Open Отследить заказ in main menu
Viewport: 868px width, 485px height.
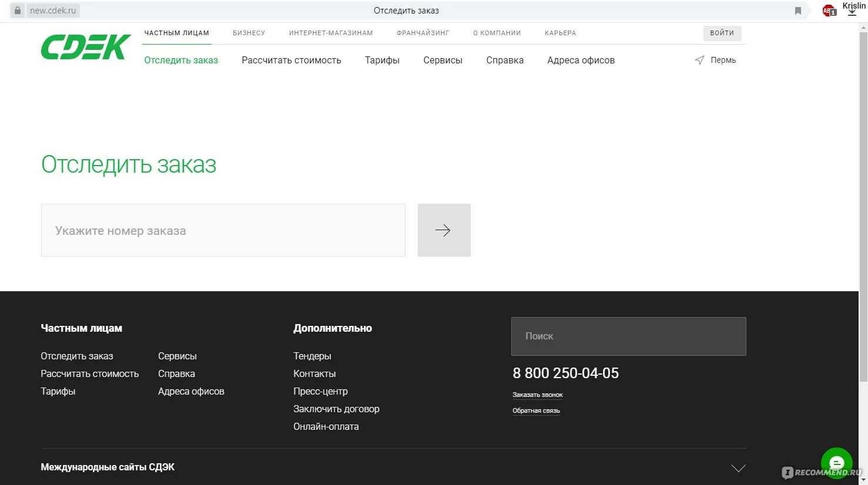[181, 60]
